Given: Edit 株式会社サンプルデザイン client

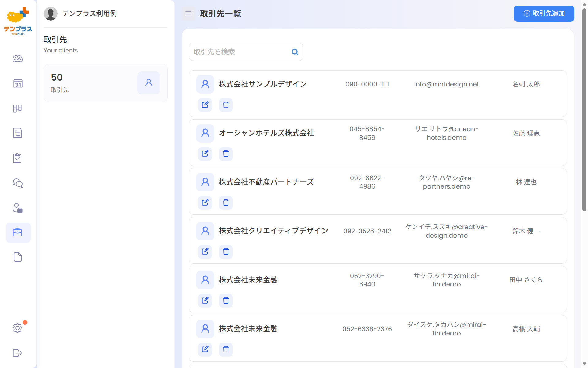Looking at the screenshot, I should (205, 105).
